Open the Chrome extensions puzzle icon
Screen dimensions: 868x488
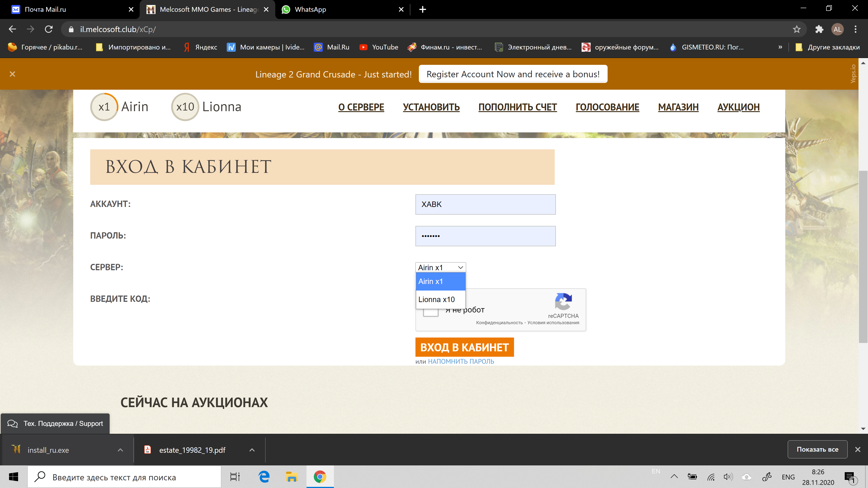(x=819, y=29)
